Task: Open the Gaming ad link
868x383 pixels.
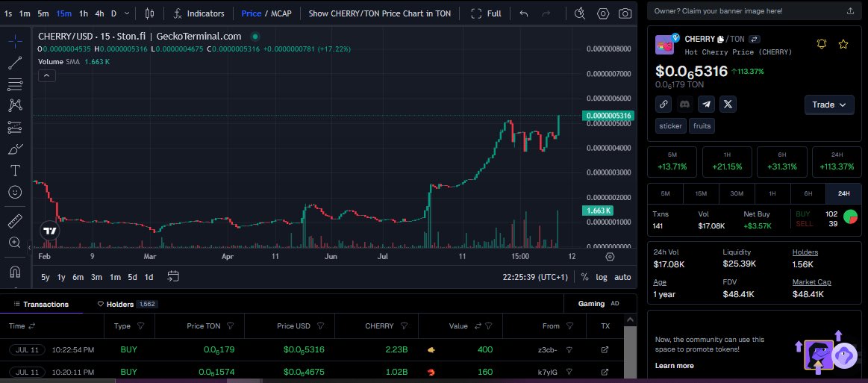Action: pos(599,303)
